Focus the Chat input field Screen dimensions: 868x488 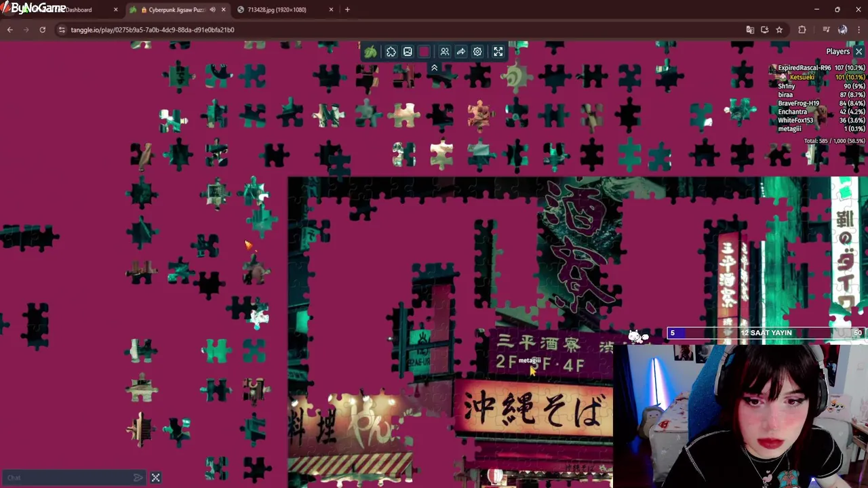tap(68, 478)
